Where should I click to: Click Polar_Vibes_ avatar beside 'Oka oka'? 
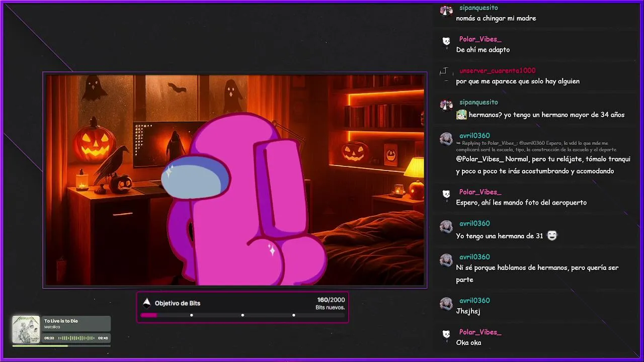tap(446, 335)
